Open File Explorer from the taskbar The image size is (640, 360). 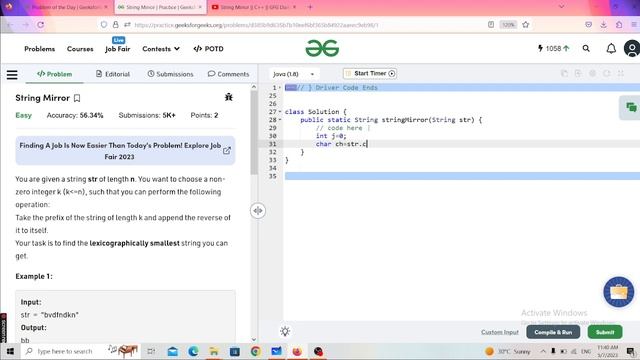click(x=214, y=351)
